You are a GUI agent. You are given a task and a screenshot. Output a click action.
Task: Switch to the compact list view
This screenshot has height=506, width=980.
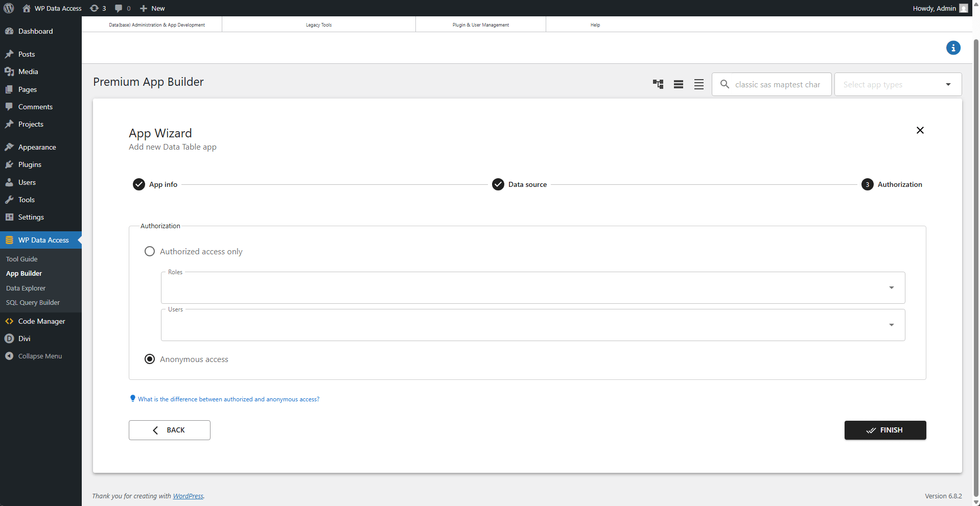point(679,84)
